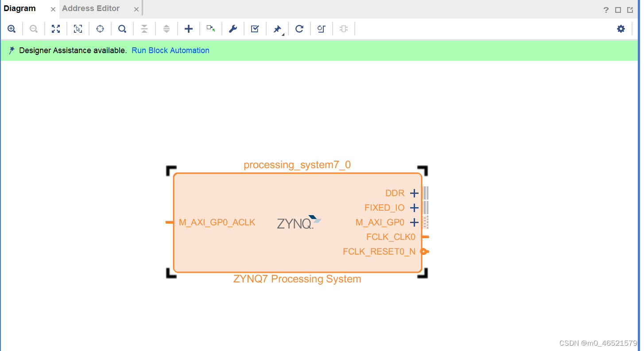Toggle the Designer Assistance pin icon
Viewport: 644px width, 351px height.
[x=276, y=28]
